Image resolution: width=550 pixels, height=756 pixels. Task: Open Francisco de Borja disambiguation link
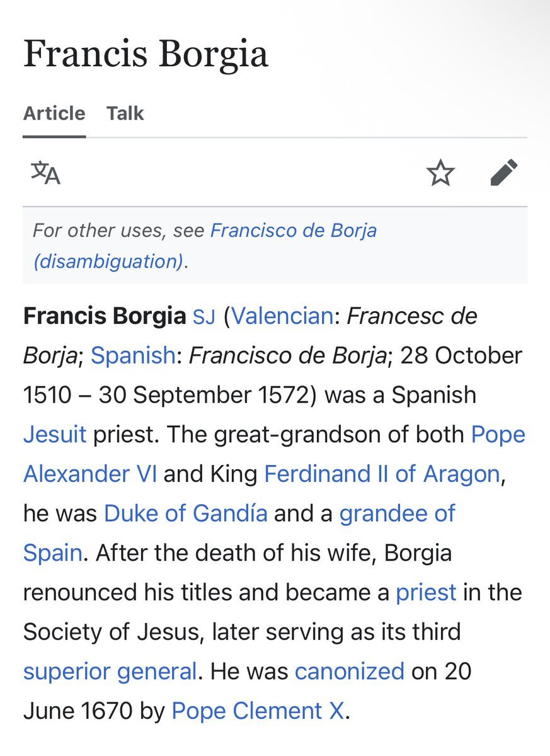pyautogui.click(x=205, y=245)
